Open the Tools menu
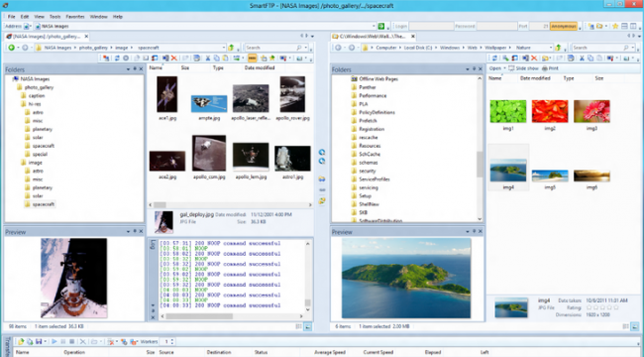644x357 pixels. point(55,17)
